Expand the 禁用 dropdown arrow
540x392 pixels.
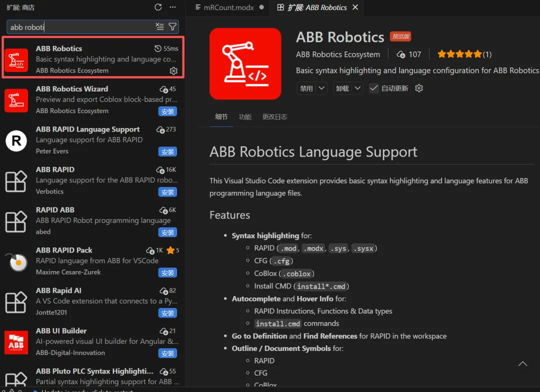tap(321, 88)
